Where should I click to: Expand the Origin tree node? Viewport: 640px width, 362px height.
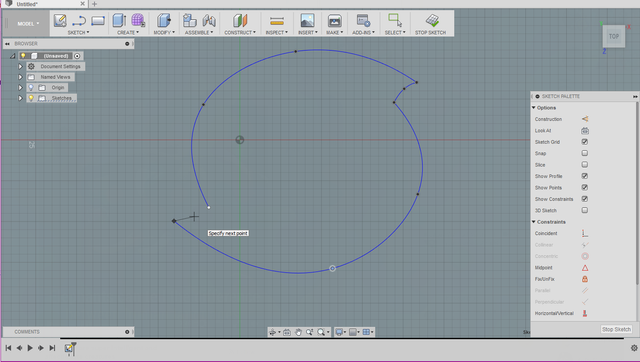click(x=20, y=87)
